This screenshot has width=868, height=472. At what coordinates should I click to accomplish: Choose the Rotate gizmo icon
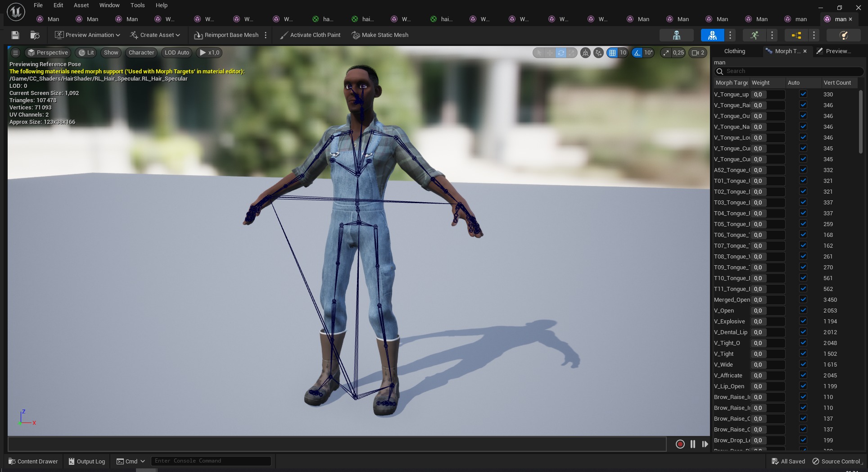click(x=561, y=53)
